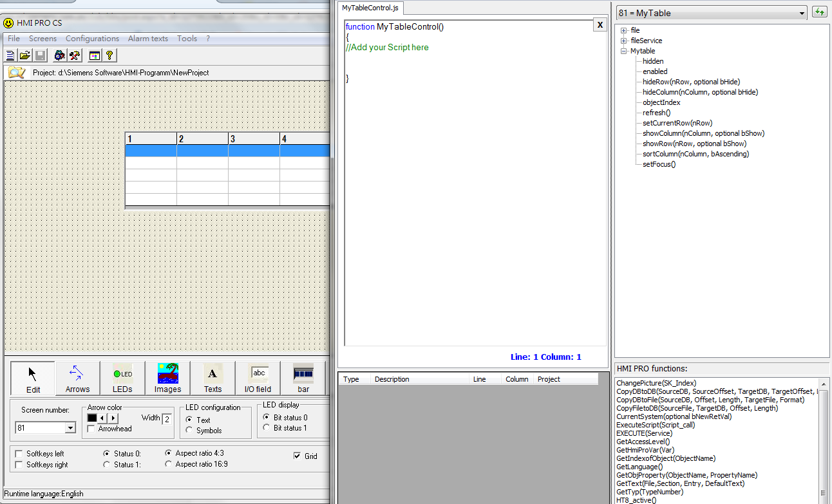Enable the Arrowhead checkbox

[x=91, y=429]
